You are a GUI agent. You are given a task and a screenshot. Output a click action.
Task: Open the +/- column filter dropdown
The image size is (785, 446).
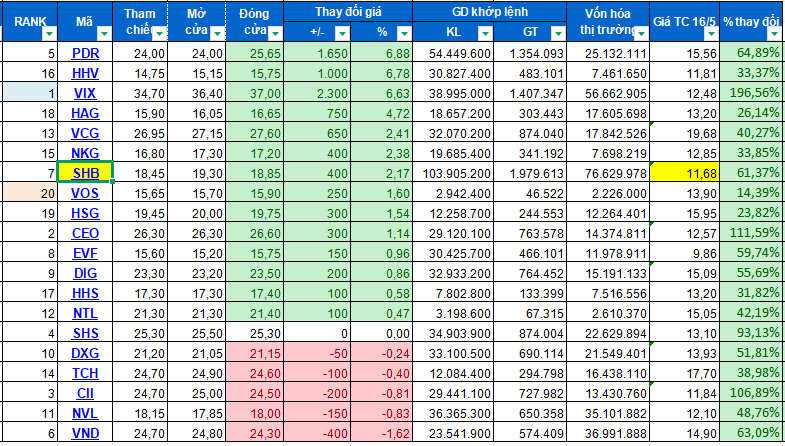click(342, 34)
